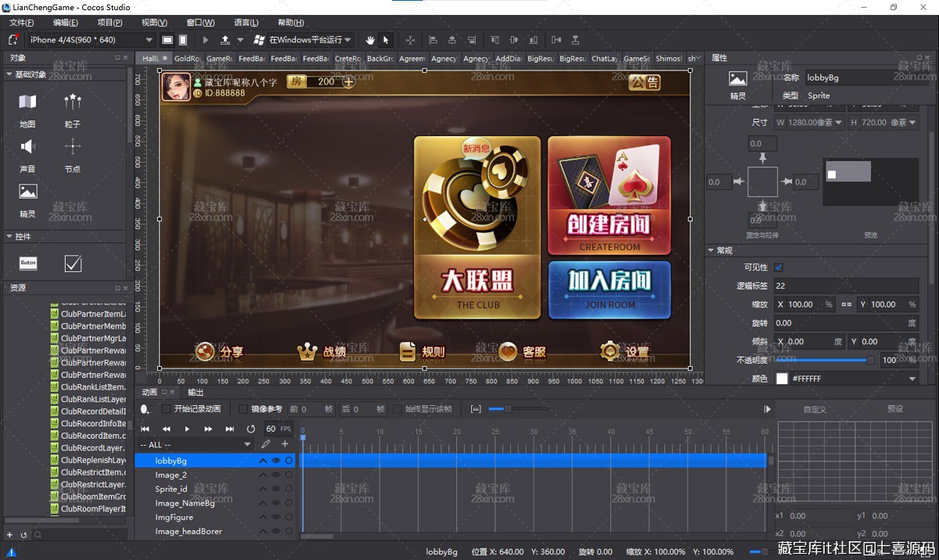Switch to the 输出 output tab
The image size is (939, 560).
click(196, 392)
